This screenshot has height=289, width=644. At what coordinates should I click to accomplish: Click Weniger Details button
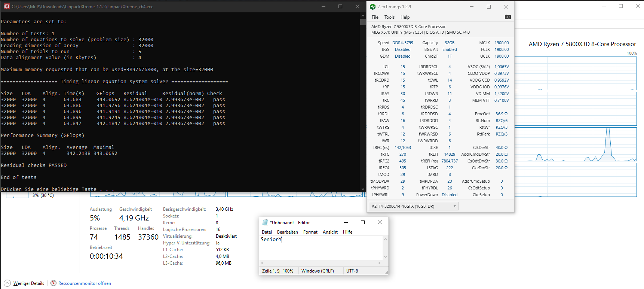tap(28, 283)
